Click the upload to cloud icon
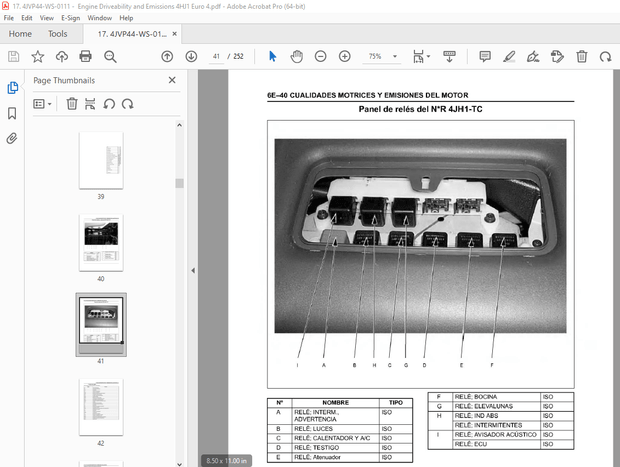620x467 pixels. click(x=62, y=57)
